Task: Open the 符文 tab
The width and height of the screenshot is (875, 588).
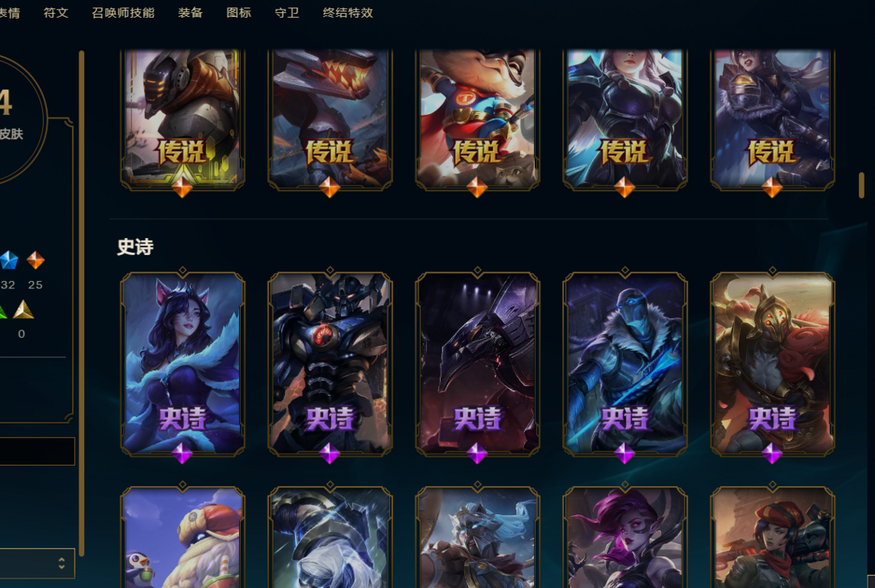Action: tap(56, 12)
